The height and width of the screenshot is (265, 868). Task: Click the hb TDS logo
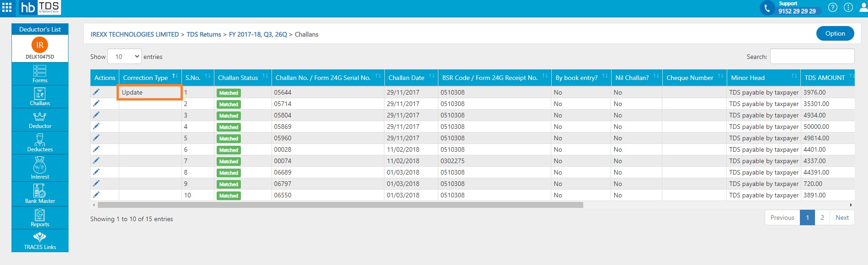(40, 7)
